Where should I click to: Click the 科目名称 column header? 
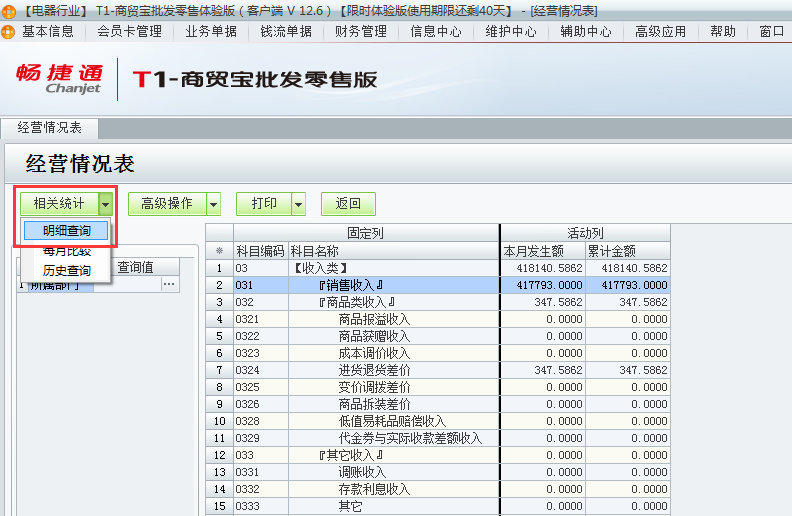[x=393, y=251]
